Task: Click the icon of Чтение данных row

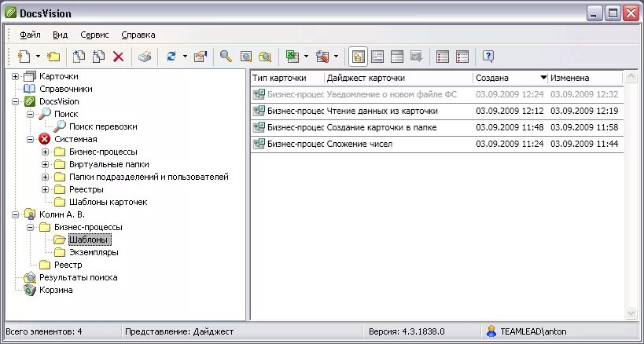Action: point(259,111)
